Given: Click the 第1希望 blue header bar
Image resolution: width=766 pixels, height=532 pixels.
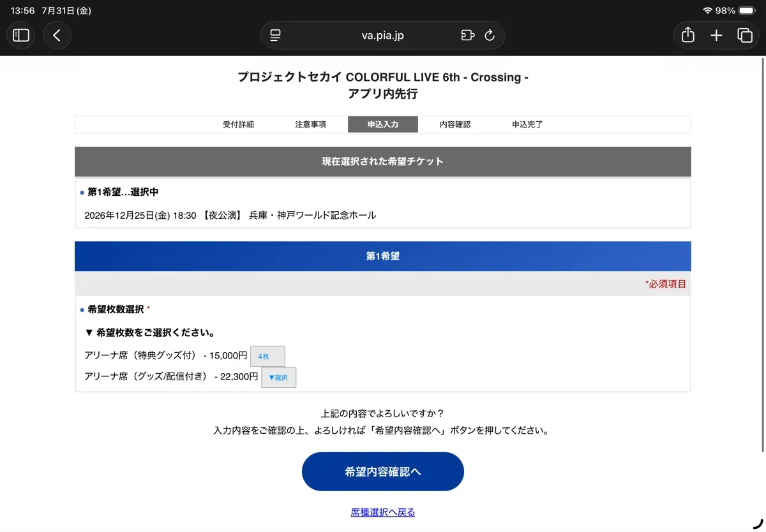Looking at the screenshot, I should 383,256.
